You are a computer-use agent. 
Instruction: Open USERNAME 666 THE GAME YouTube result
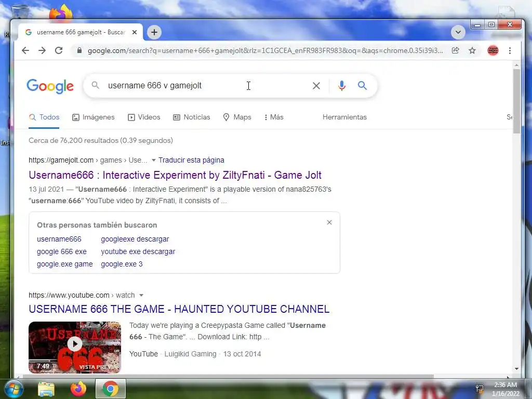click(179, 309)
